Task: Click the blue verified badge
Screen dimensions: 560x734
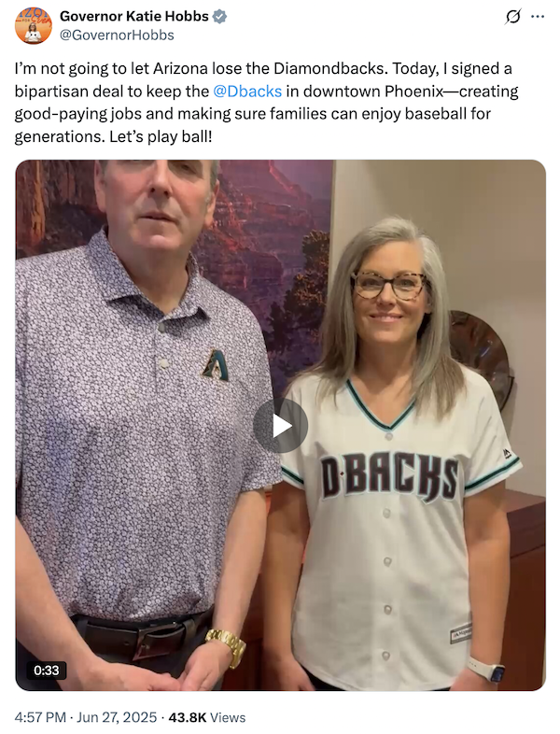Action: (x=220, y=17)
